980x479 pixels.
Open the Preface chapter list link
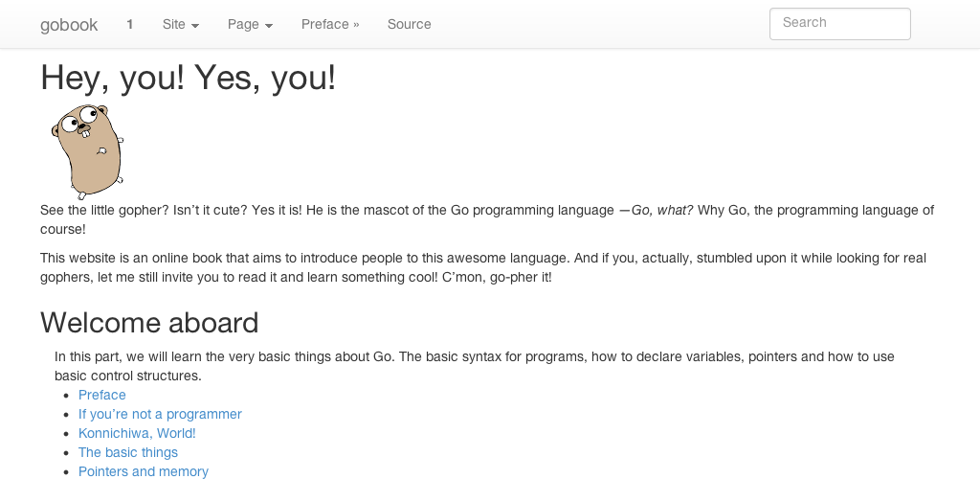click(x=102, y=395)
